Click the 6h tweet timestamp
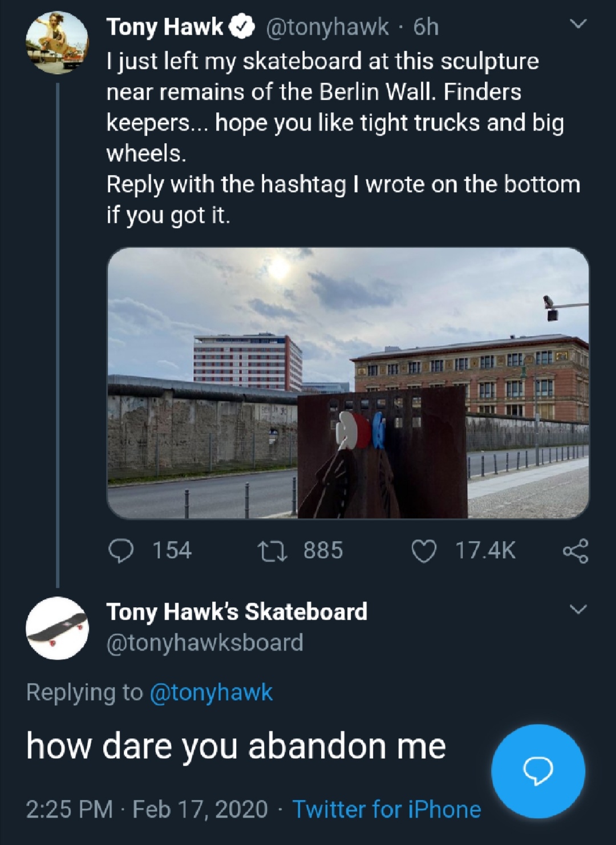 tap(426, 27)
